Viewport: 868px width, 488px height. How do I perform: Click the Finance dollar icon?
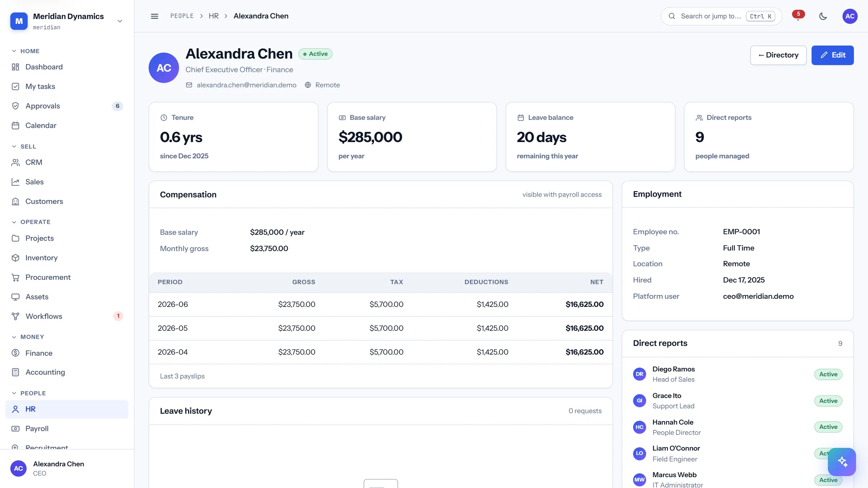(x=15, y=353)
